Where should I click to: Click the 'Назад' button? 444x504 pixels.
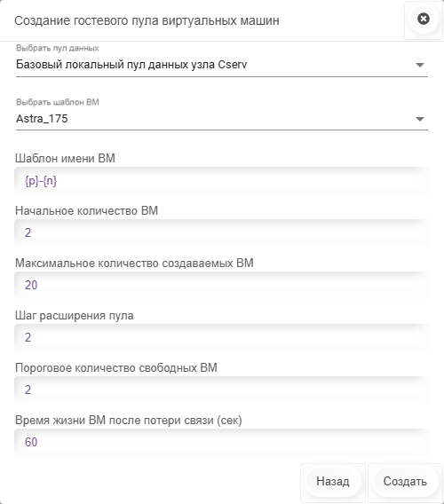[333, 481]
